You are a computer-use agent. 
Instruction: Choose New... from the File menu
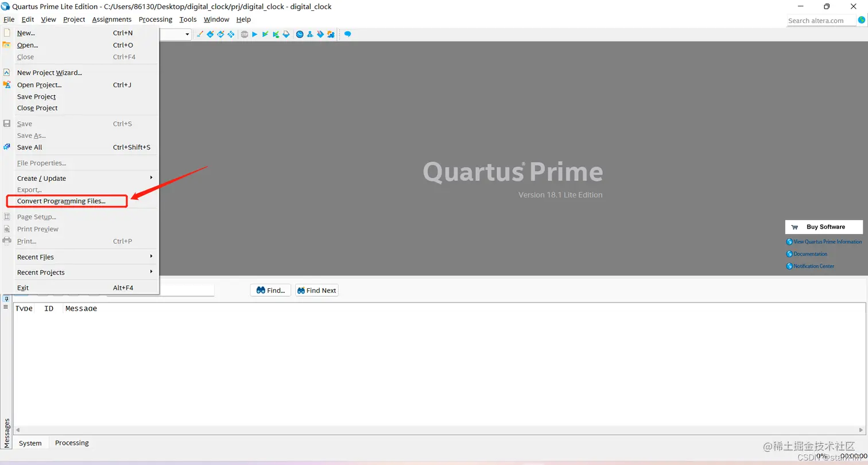click(x=86, y=33)
